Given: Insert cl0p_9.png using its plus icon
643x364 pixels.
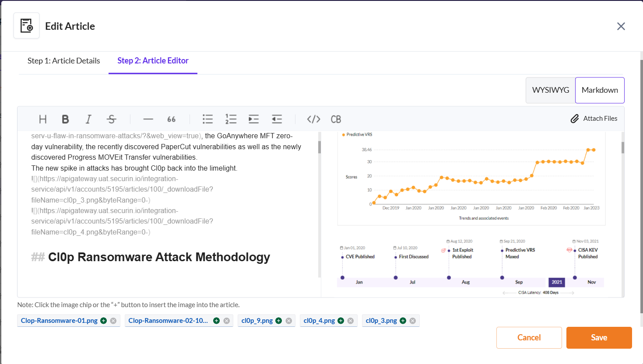Looking at the screenshot, I should [279, 321].
